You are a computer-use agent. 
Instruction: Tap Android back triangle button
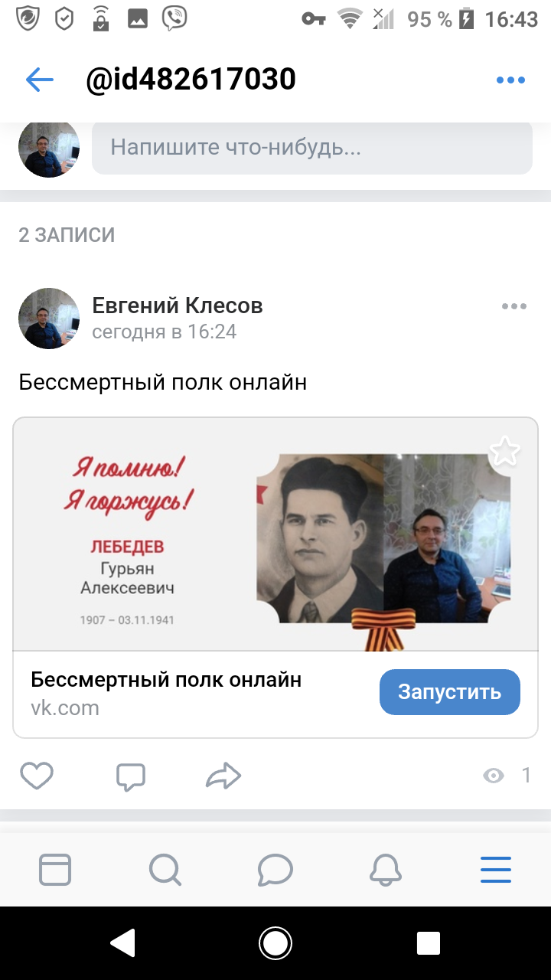point(123,943)
